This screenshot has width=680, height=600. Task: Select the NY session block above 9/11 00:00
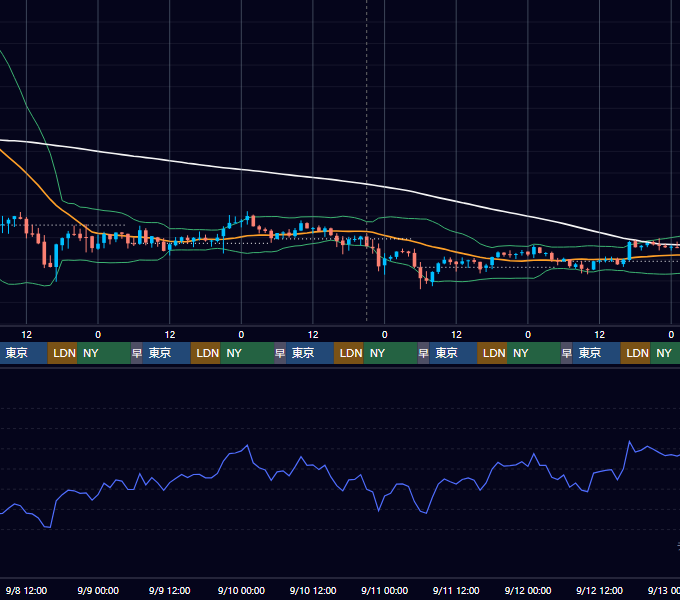tap(390, 353)
